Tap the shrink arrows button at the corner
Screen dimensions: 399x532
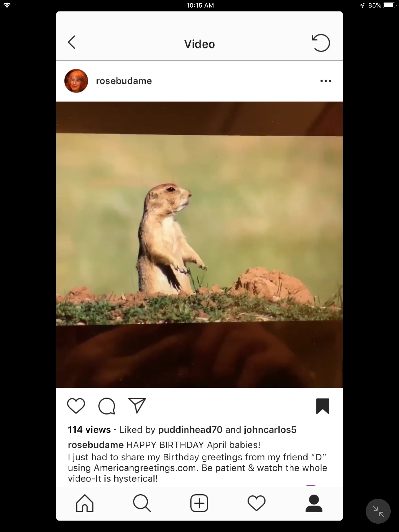click(x=378, y=511)
